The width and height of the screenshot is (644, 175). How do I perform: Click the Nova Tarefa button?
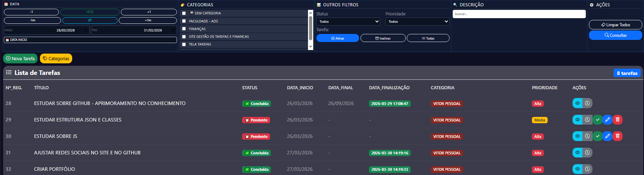click(20, 58)
